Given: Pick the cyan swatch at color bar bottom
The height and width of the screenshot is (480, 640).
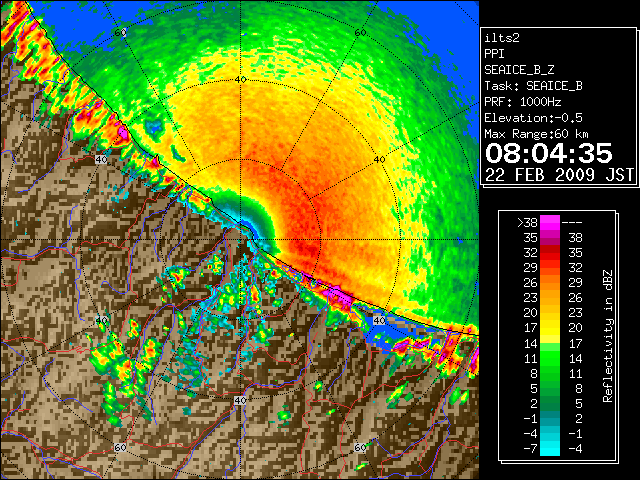Looking at the screenshot, I should coord(550,448).
